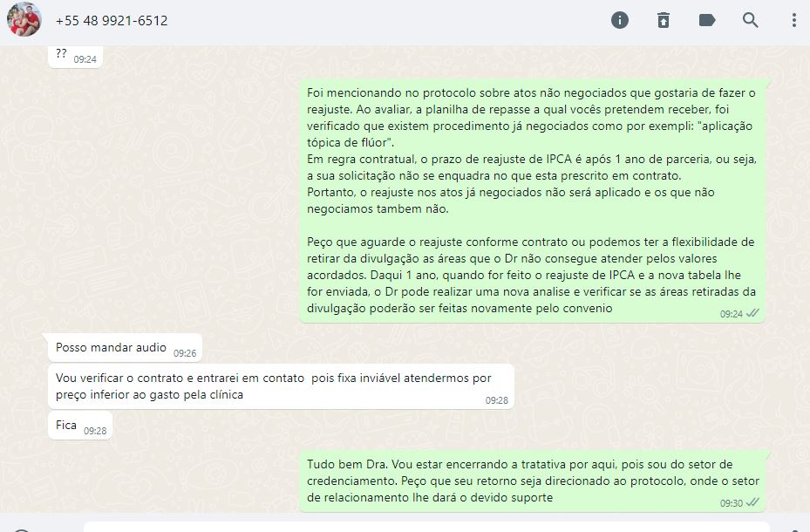Click the 09:24 timestamp on the "??" message

click(x=85, y=59)
